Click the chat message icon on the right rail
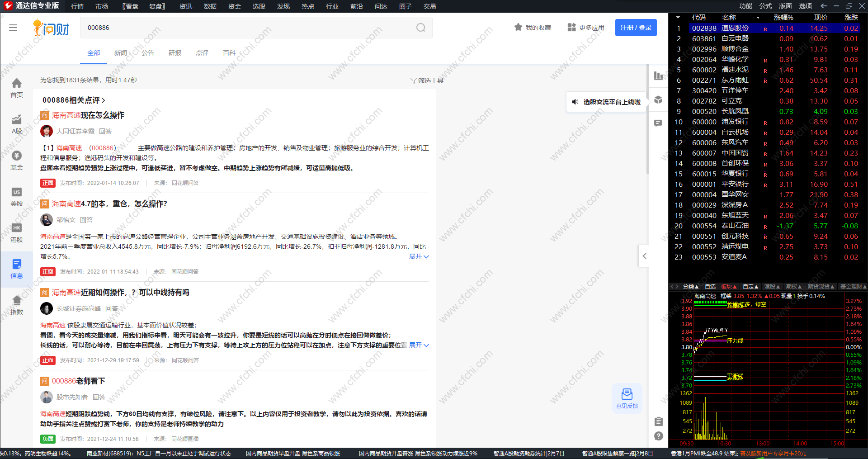This screenshot has width=868, height=459. pos(658,123)
